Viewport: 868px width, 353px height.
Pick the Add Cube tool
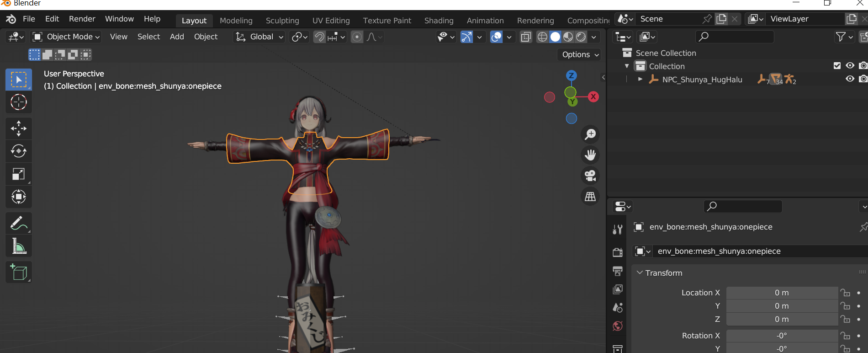click(x=19, y=273)
